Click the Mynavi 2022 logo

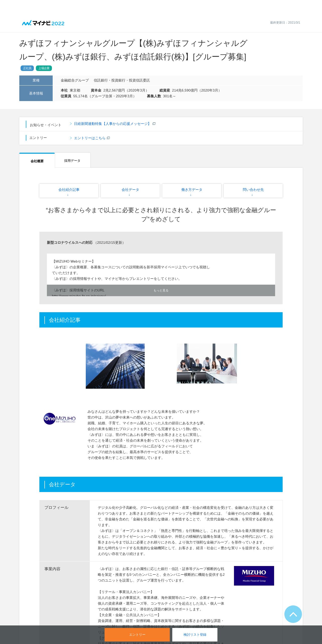coord(43,23)
